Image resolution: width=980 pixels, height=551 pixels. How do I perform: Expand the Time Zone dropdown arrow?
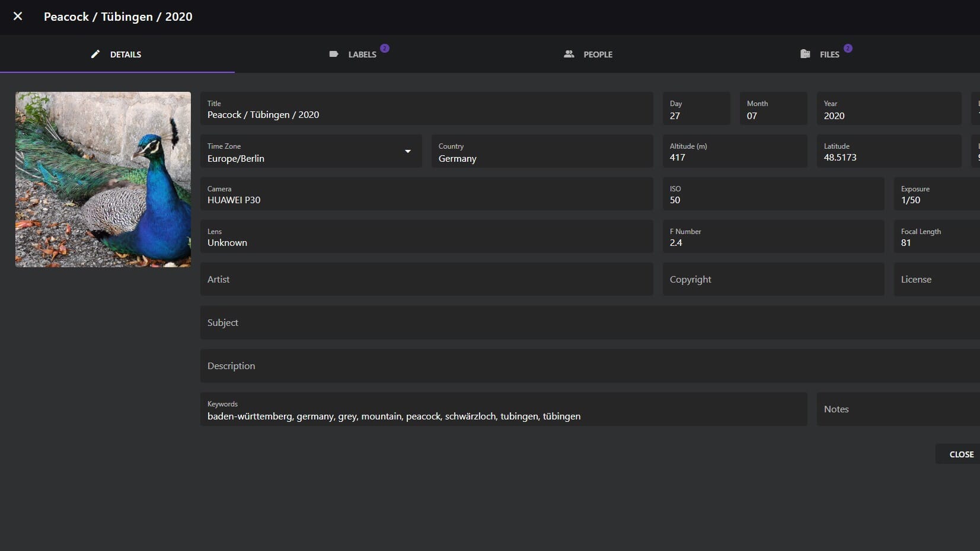[408, 152]
